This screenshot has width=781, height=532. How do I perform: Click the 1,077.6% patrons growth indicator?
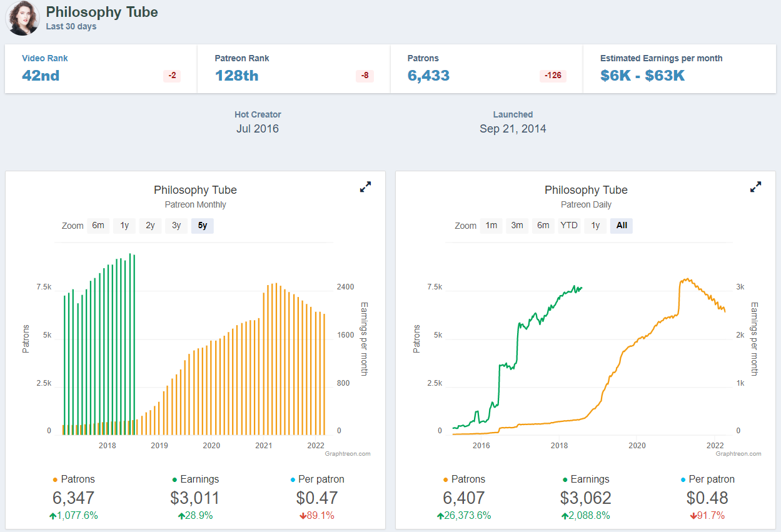74,516
